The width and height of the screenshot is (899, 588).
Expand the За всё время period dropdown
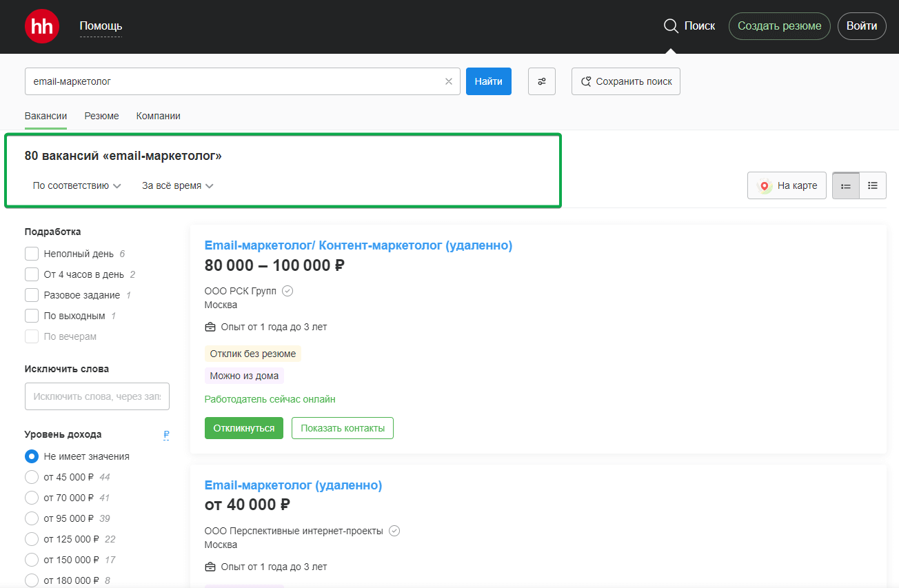coord(178,185)
